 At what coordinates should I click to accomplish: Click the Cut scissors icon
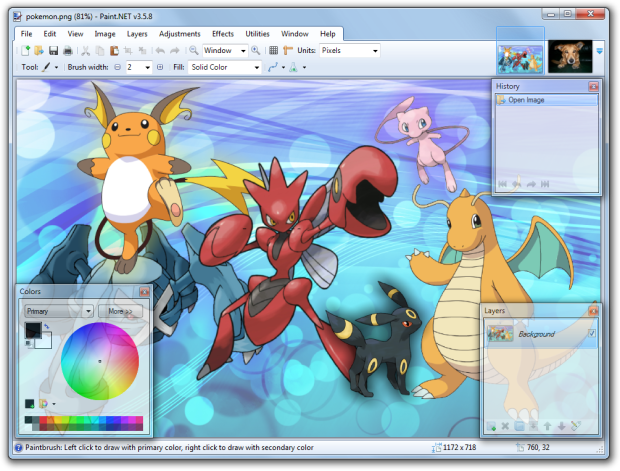click(x=85, y=50)
